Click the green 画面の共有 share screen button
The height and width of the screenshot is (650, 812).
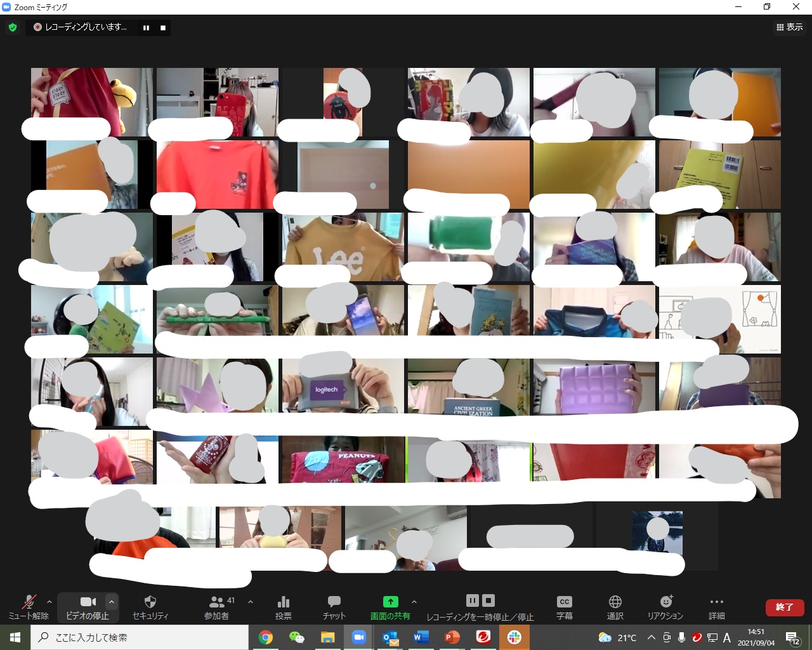[x=390, y=607]
